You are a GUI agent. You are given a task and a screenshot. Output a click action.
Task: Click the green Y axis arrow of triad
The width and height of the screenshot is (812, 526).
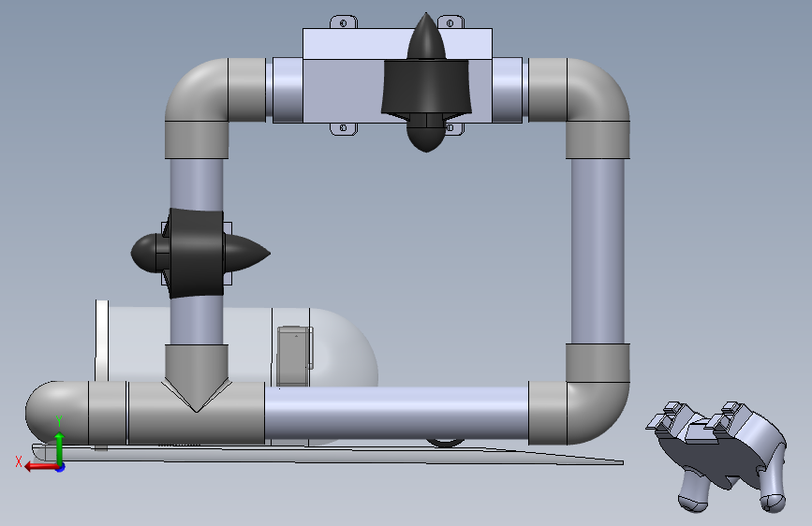59,447
